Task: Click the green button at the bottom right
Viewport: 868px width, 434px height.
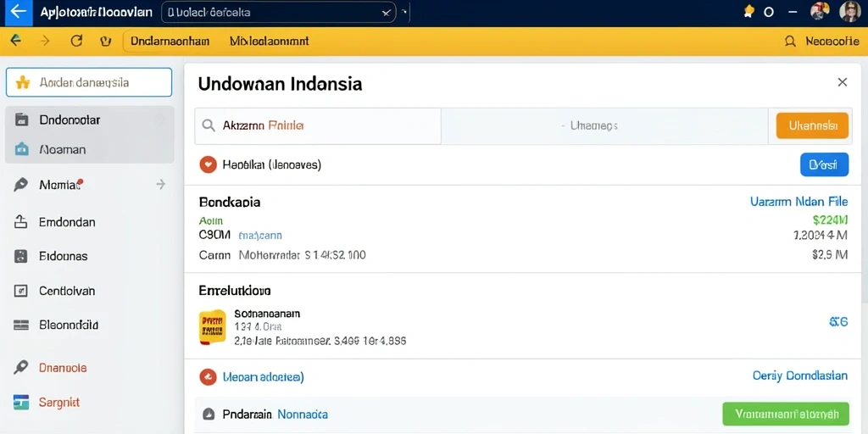Action: [x=786, y=414]
